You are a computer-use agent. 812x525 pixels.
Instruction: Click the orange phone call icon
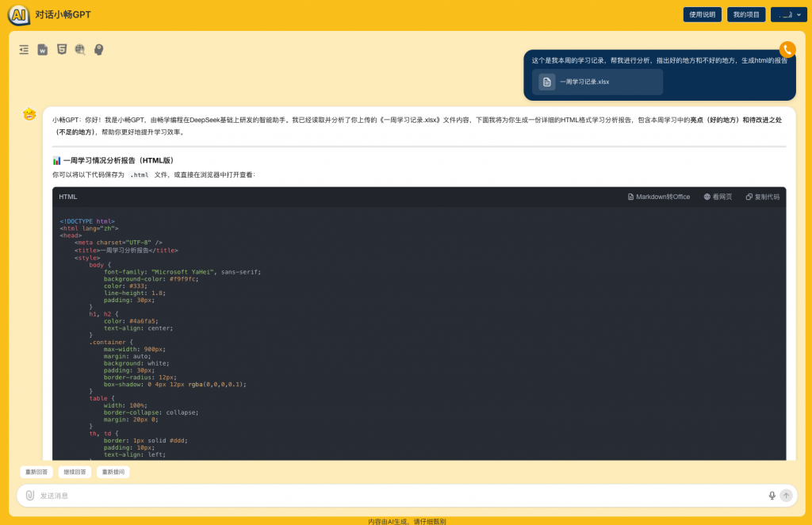coord(787,49)
